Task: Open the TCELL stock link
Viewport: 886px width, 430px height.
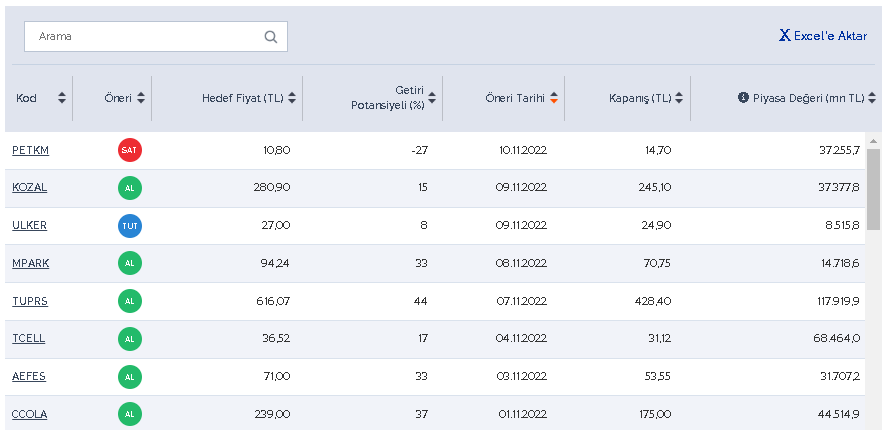Action: tap(28, 339)
